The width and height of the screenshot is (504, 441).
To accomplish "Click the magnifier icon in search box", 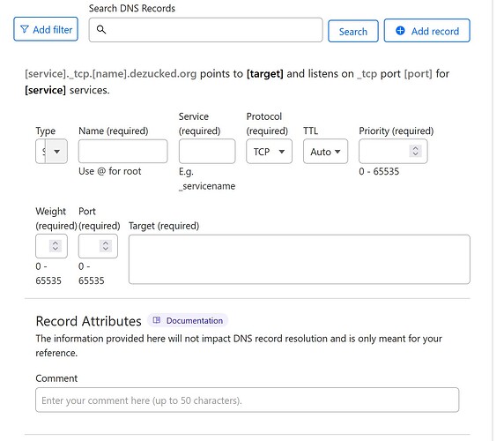I will pos(101,30).
